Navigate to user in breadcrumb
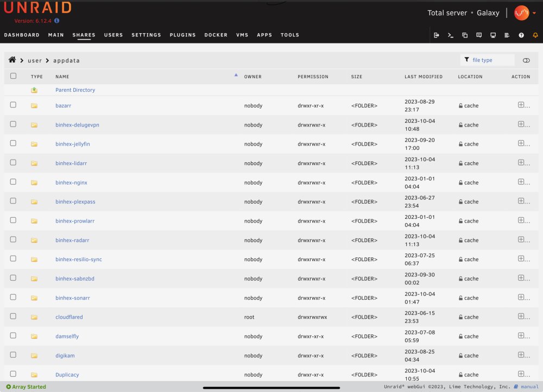The image size is (543, 392). (35, 61)
